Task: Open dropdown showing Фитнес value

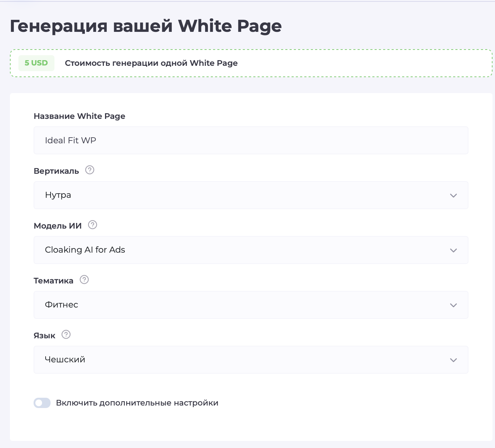Action: pyautogui.click(x=248, y=305)
